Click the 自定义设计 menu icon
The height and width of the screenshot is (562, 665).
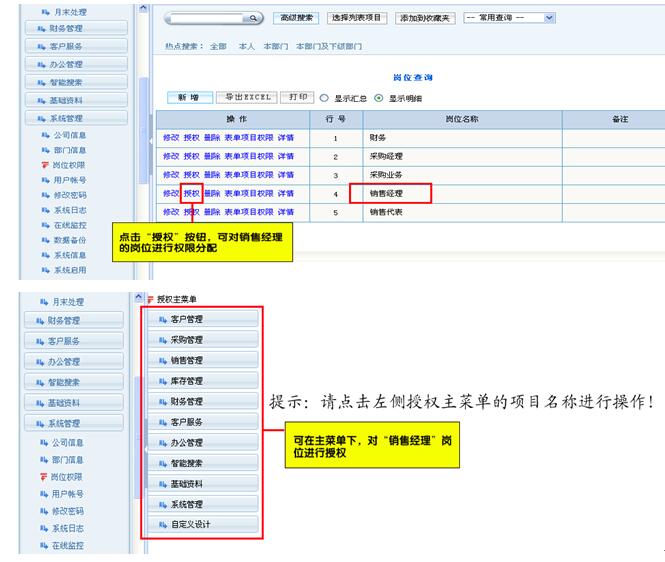click(x=162, y=524)
